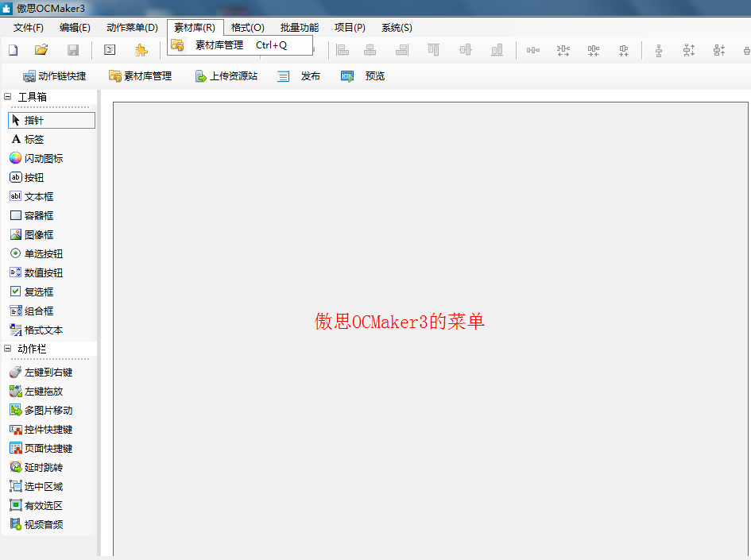Open the 文件(F) menu
The height and width of the screenshot is (560, 751).
click(x=29, y=28)
